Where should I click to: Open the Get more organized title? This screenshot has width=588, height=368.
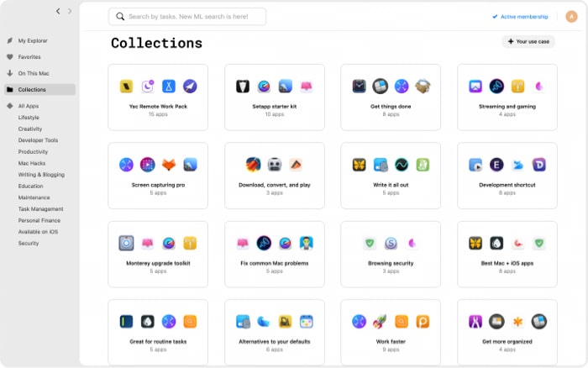pos(507,342)
